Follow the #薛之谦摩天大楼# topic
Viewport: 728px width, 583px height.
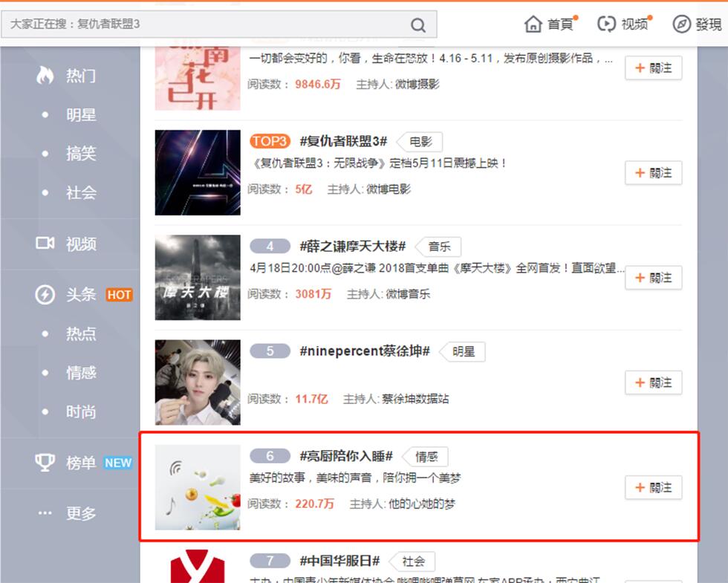click(653, 278)
